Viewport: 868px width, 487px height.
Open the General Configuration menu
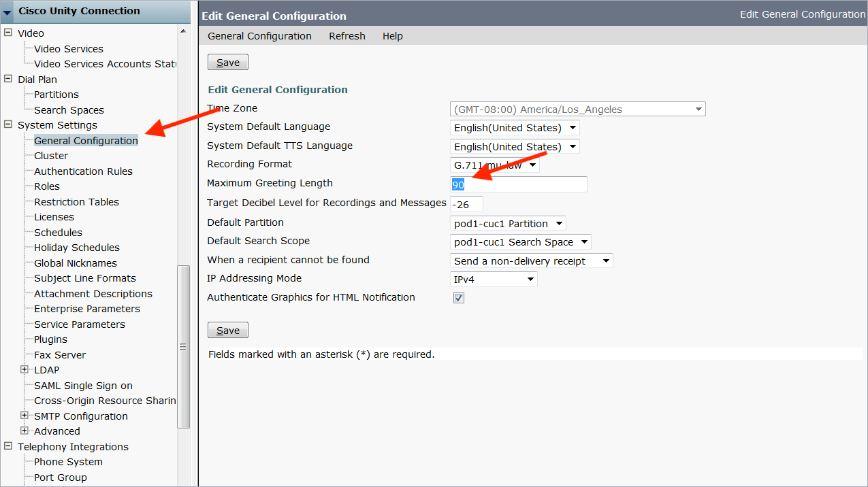[x=259, y=36]
